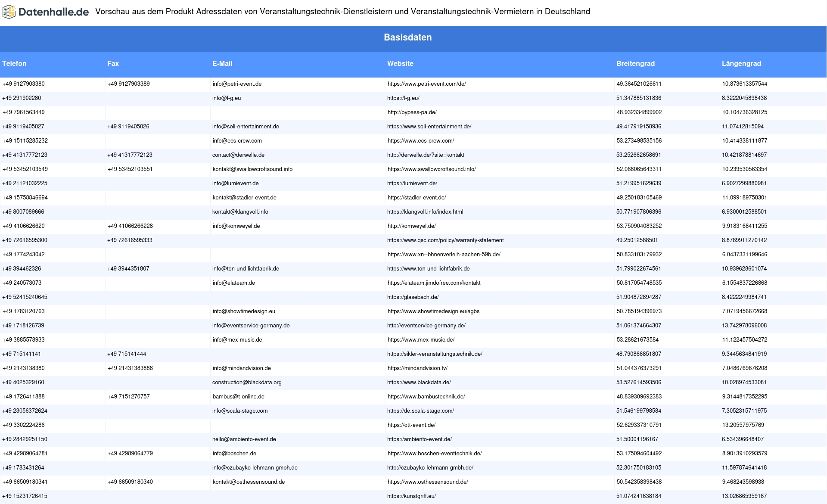Image resolution: width=827 pixels, height=504 pixels.
Task: Open https://sikler-veranstaltungstechnik.de/ website
Action: tap(435, 354)
